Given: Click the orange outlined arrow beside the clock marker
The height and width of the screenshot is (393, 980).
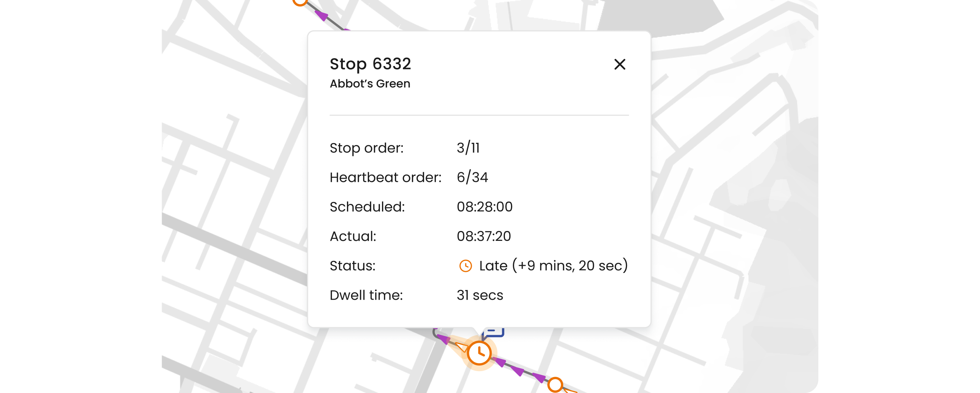Looking at the screenshot, I should click(461, 346).
